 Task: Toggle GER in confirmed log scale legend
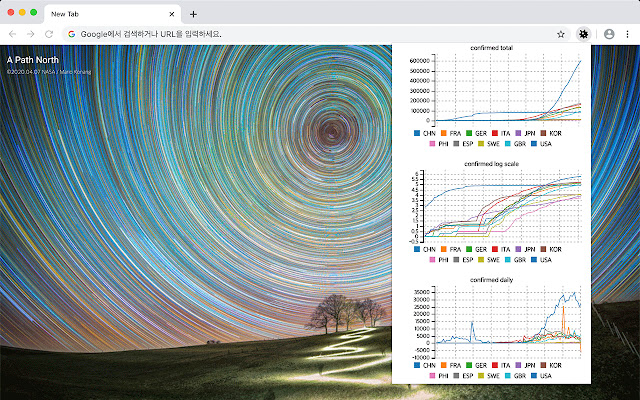pyautogui.click(x=476, y=249)
